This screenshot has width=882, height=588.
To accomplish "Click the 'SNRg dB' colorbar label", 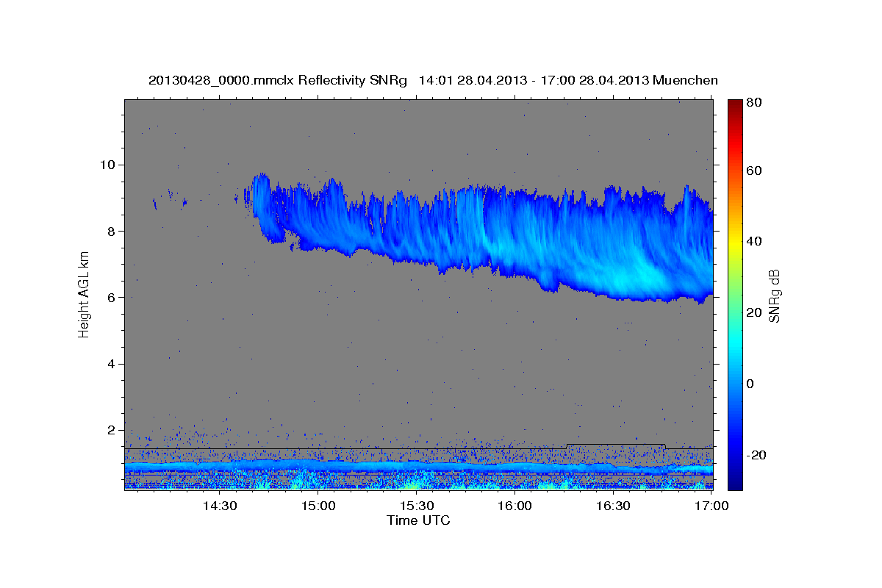I will (774, 295).
